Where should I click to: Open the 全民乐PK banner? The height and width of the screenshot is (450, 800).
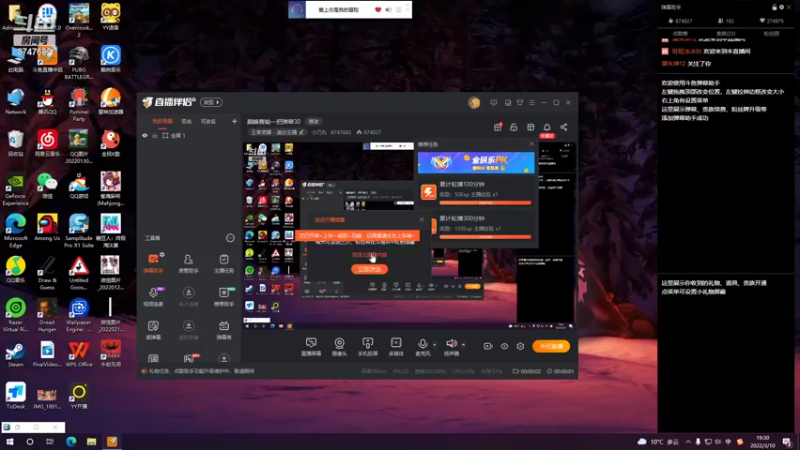coord(476,163)
